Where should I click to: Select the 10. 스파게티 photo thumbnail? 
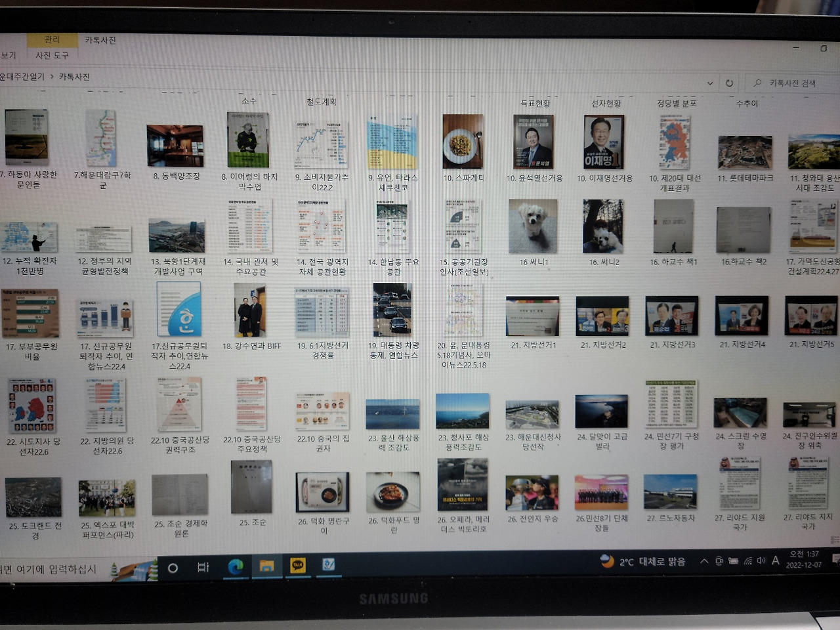tap(463, 141)
